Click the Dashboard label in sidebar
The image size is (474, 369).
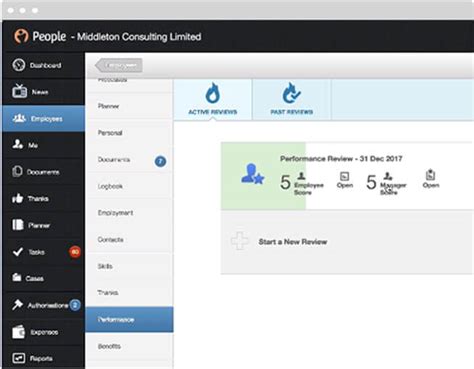[45, 65]
